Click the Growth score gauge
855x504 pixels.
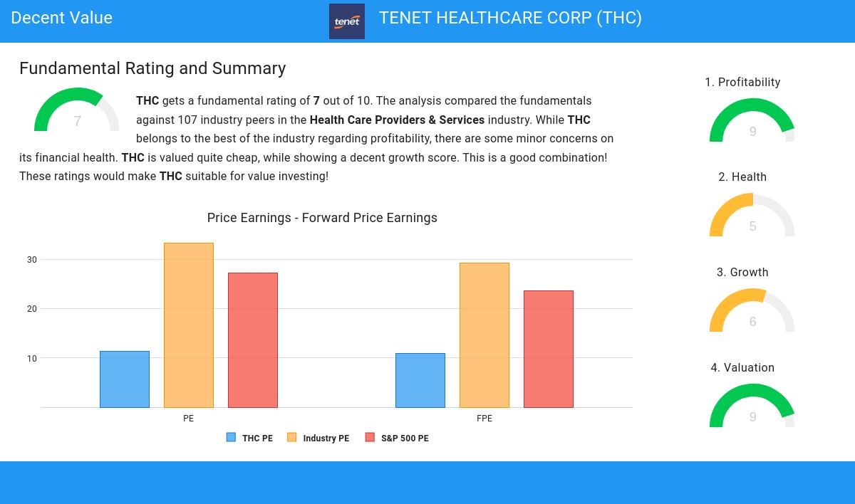[752, 311]
